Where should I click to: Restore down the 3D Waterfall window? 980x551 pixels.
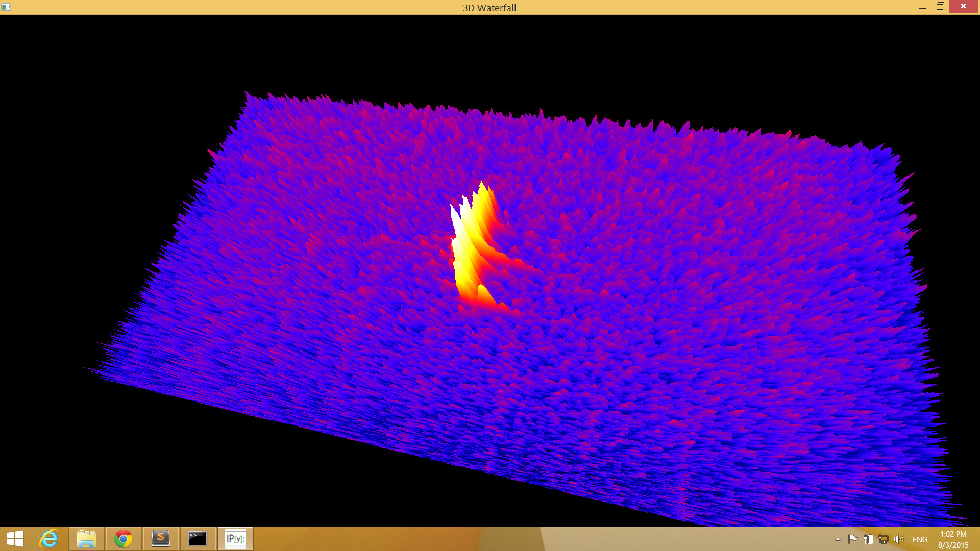tap(940, 7)
